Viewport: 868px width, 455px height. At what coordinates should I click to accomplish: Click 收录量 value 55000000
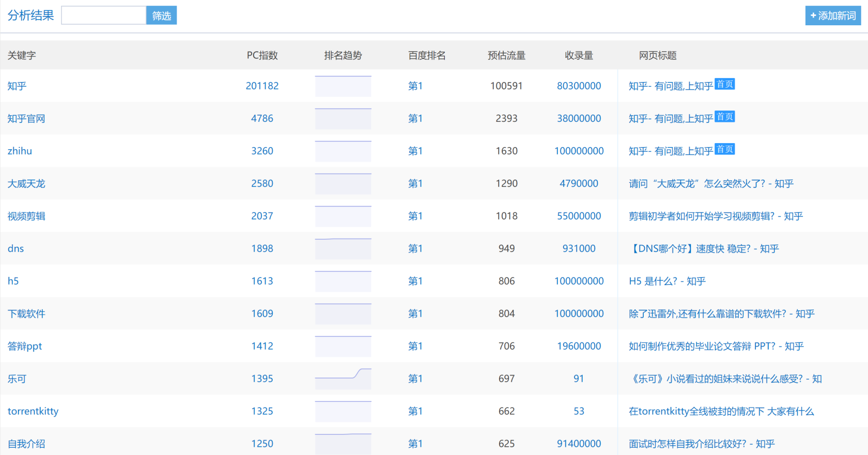point(579,216)
